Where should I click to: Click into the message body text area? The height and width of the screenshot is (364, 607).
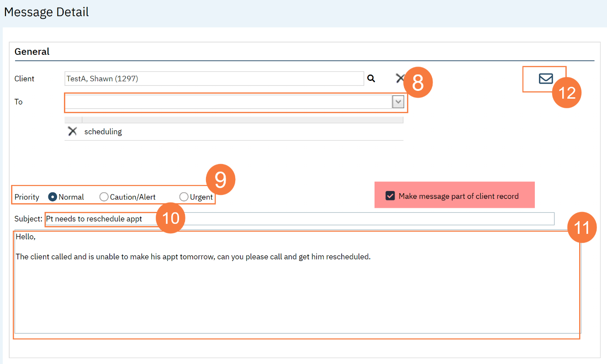point(297,282)
